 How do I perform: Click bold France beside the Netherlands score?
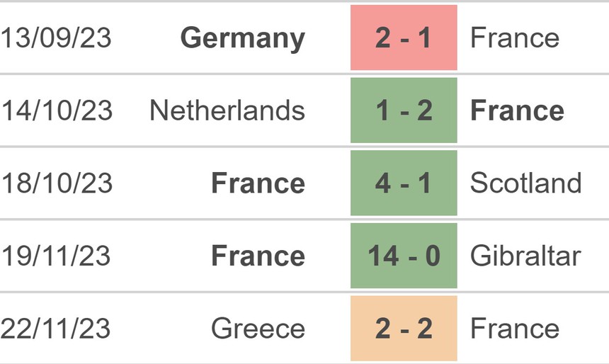click(x=517, y=110)
